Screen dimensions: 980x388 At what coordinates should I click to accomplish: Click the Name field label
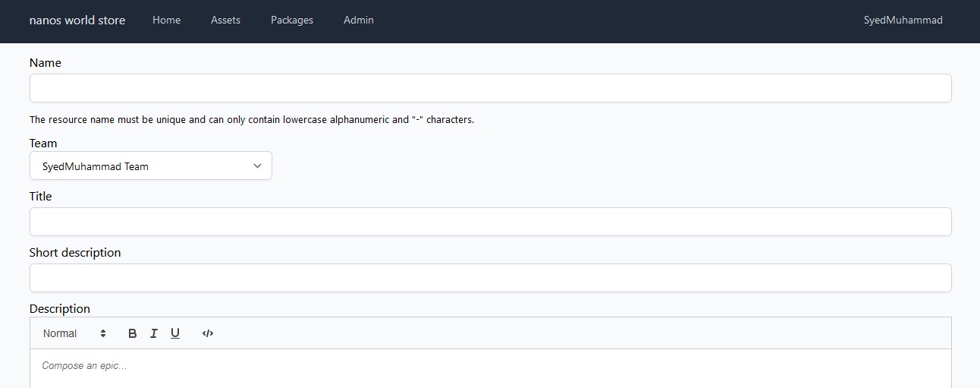tap(46, 63)
